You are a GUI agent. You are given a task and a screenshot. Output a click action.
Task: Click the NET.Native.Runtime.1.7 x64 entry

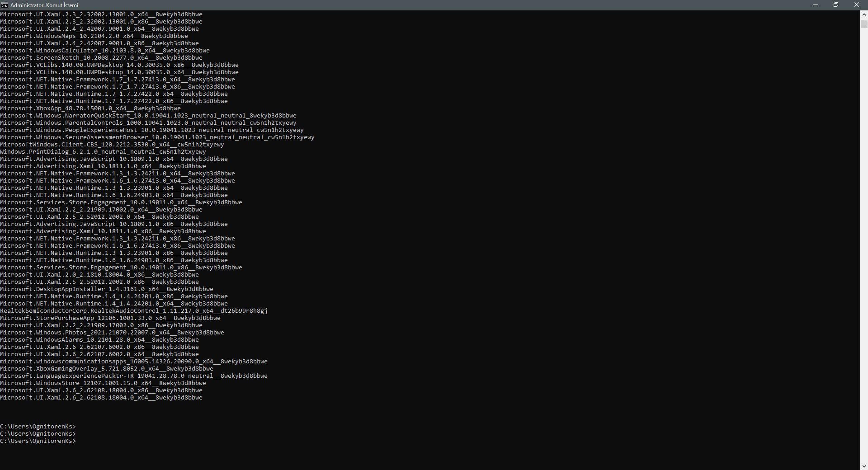(x=114, y=94)
